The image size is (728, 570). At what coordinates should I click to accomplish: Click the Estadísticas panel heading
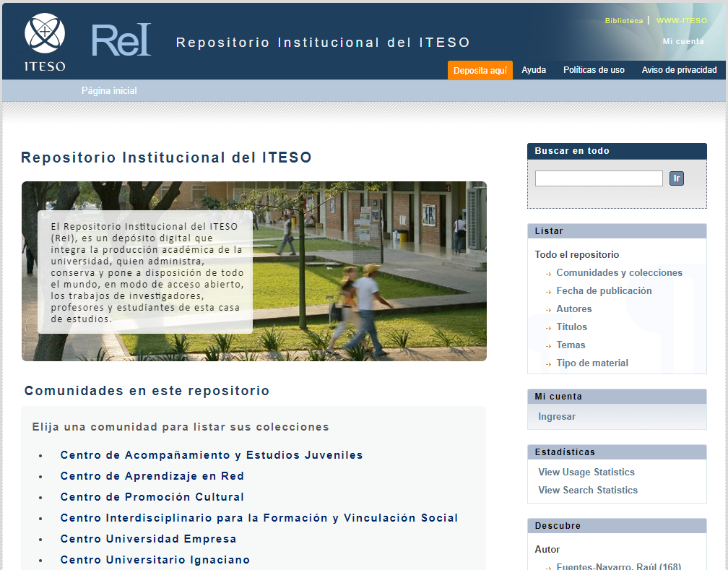[617, 452]
